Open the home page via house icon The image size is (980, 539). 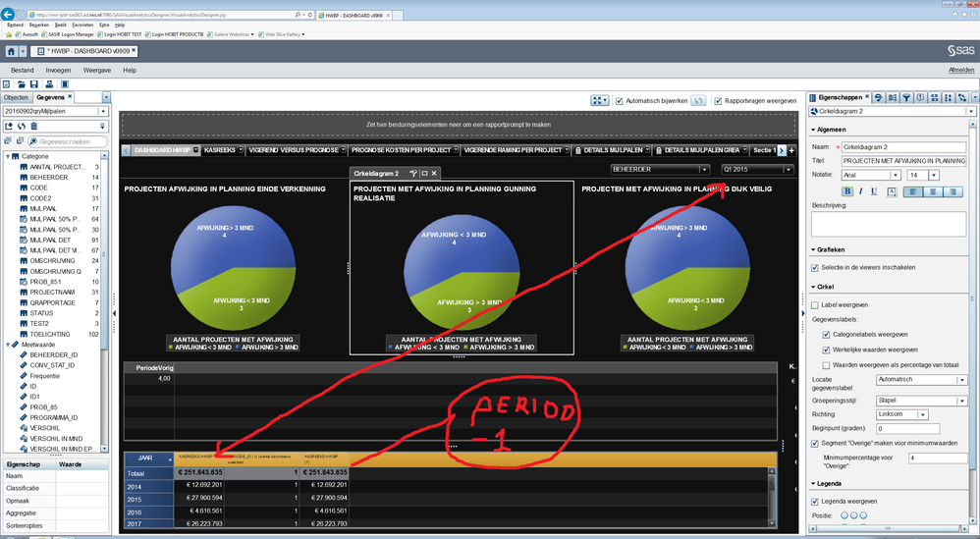(11, 51)
